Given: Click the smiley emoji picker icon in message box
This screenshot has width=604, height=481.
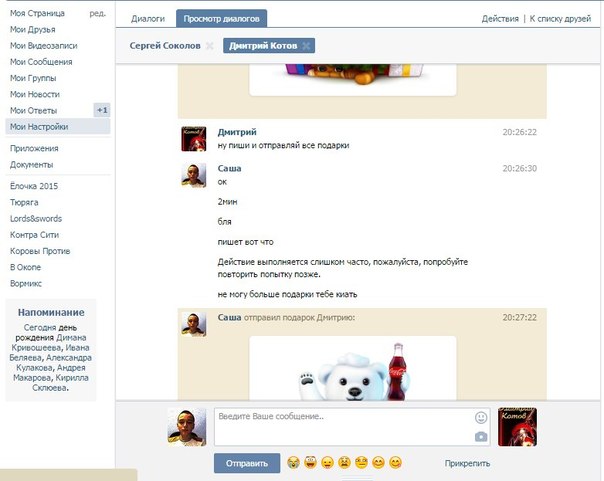Looking at the screenshot, I should (x=481, y=417).
